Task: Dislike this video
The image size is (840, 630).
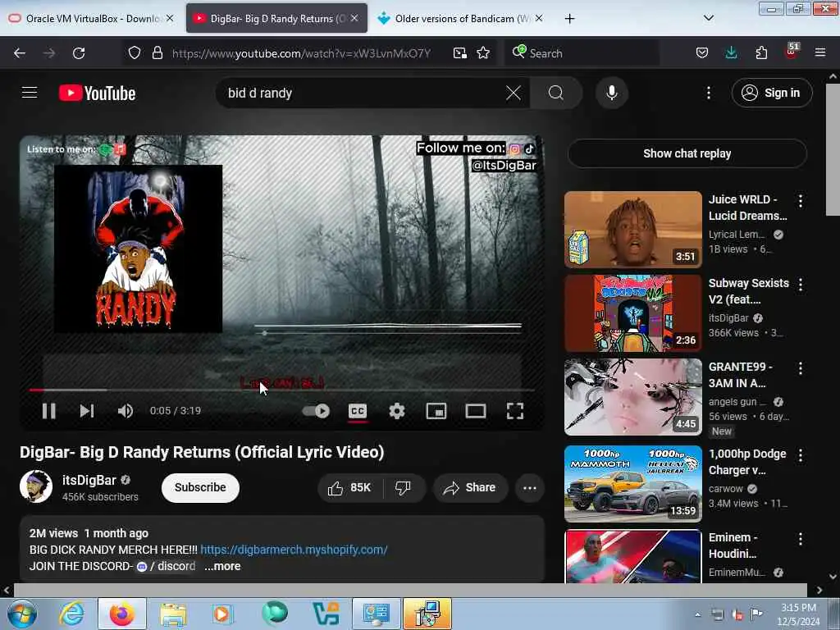Action: coord(403,487)
